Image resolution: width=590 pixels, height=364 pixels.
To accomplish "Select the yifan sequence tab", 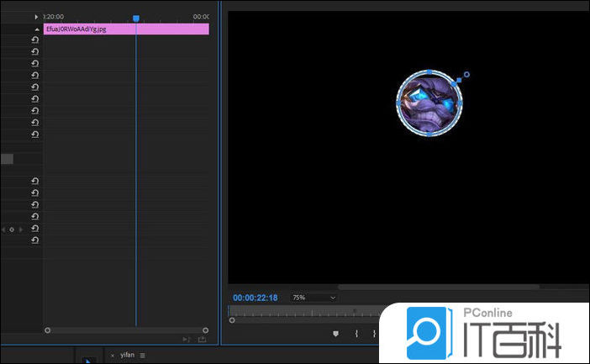I will 127,356.
